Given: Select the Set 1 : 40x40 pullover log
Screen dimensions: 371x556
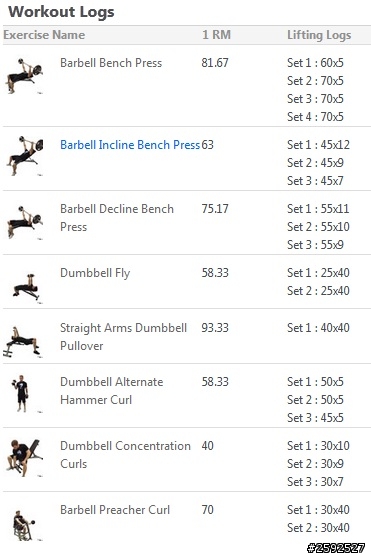Looking at the screenshot, I should [x=318, y=328].
